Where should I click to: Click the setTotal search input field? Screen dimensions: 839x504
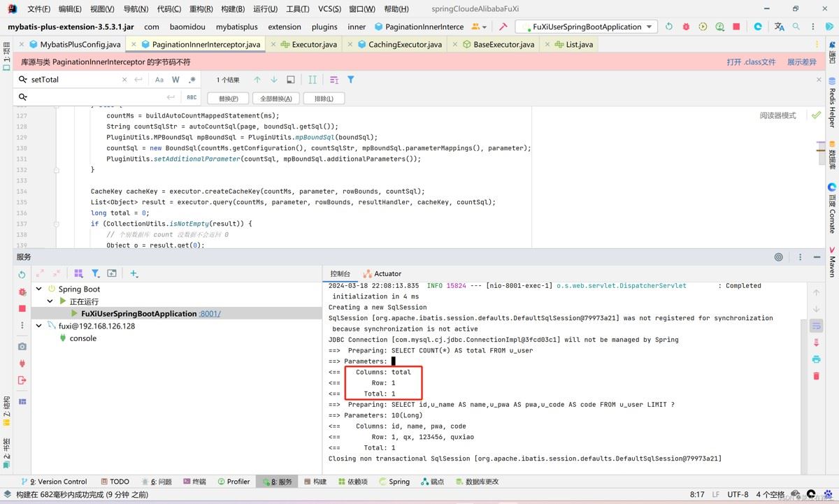[x=76, y=80]
